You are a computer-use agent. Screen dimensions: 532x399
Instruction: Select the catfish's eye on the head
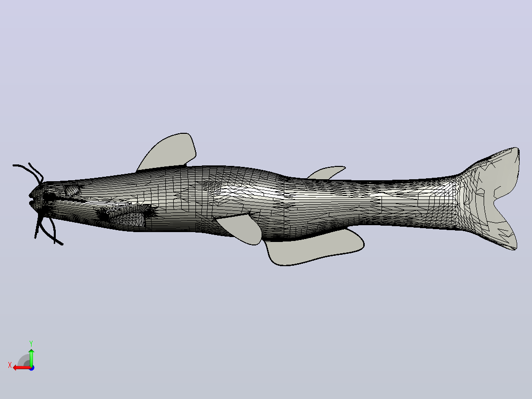(73, 190)
